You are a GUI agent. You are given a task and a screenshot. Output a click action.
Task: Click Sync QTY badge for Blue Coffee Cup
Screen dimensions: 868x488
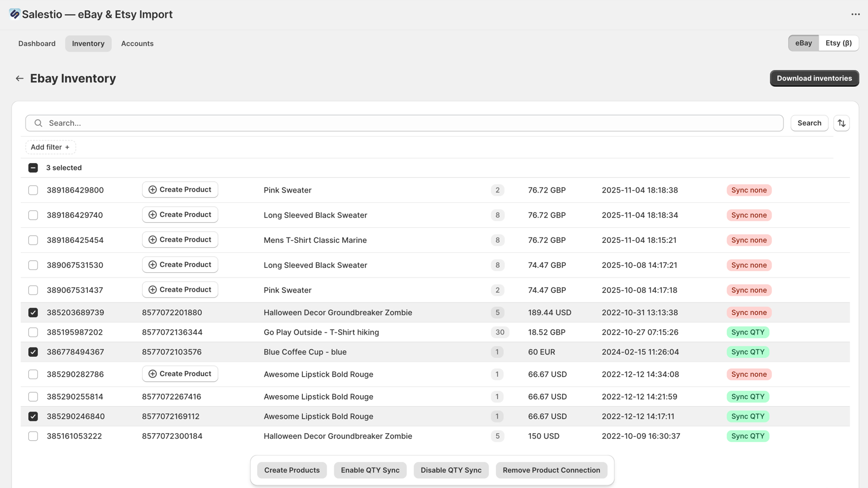click(x=747, y=352)
